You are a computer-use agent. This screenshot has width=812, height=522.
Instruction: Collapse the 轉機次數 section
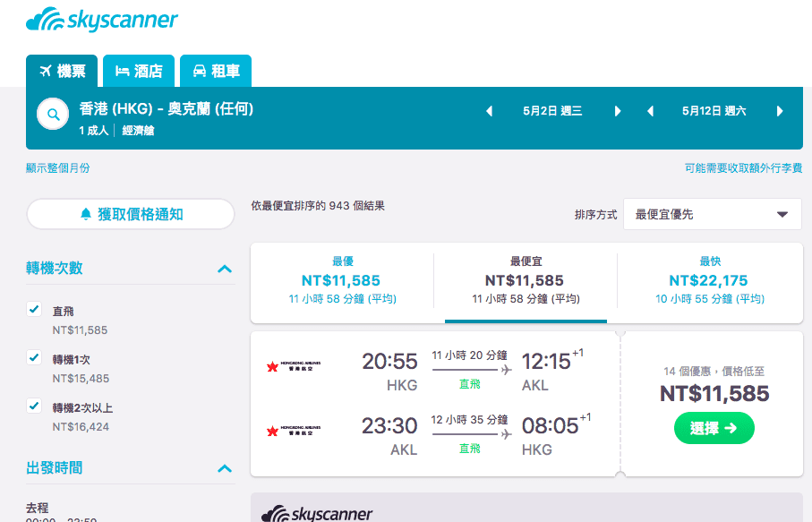(x=225, y=269)
